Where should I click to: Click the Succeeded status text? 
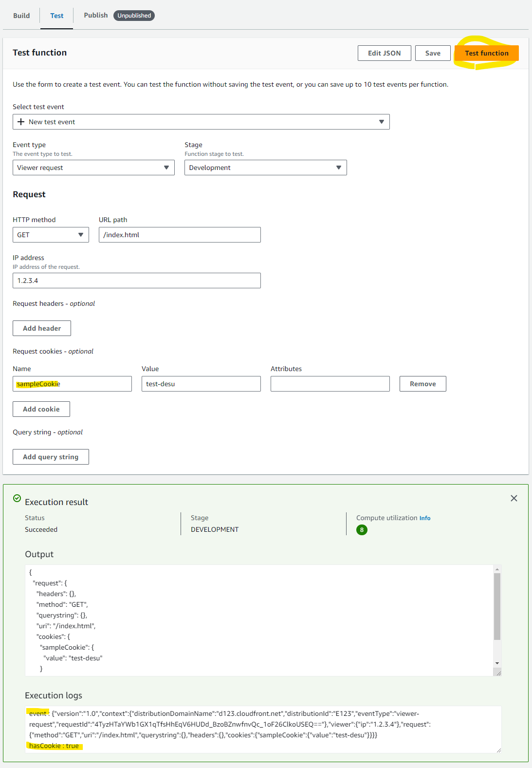[x=41, y=529]
